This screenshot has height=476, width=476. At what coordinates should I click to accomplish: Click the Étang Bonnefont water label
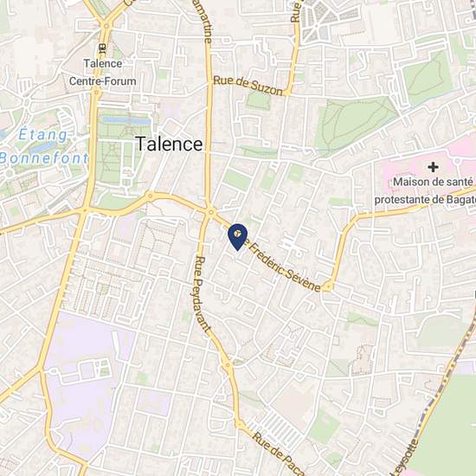click(x=44, y=146)
